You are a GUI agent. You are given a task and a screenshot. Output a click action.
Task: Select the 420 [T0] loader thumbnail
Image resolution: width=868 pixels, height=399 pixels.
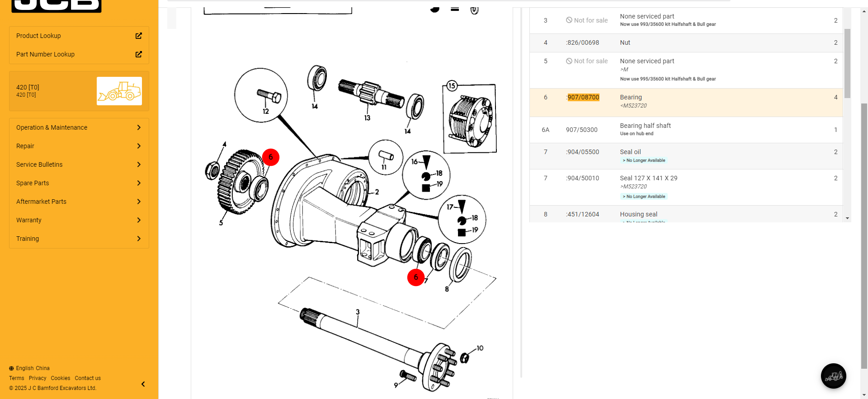pos(119,91)
